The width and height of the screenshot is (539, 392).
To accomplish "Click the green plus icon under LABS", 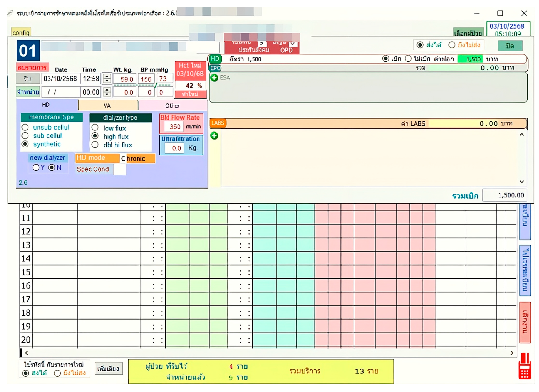I will point(214,136).
